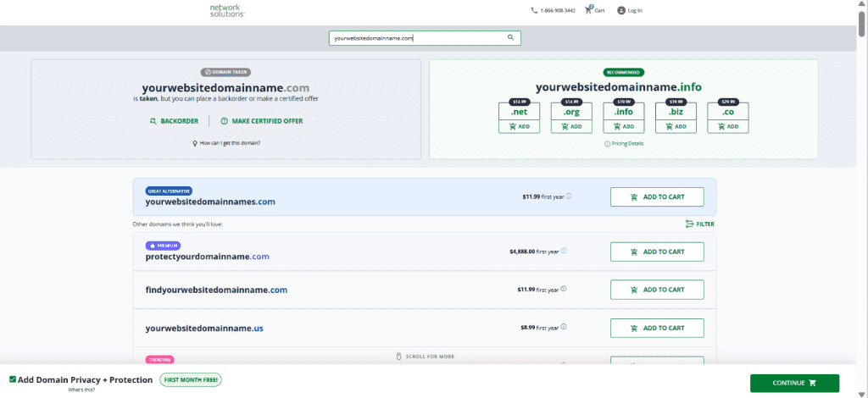Click the $4,888.00 first year price
Viewport: 868px width, 398px height.
[x=534, y=252]
